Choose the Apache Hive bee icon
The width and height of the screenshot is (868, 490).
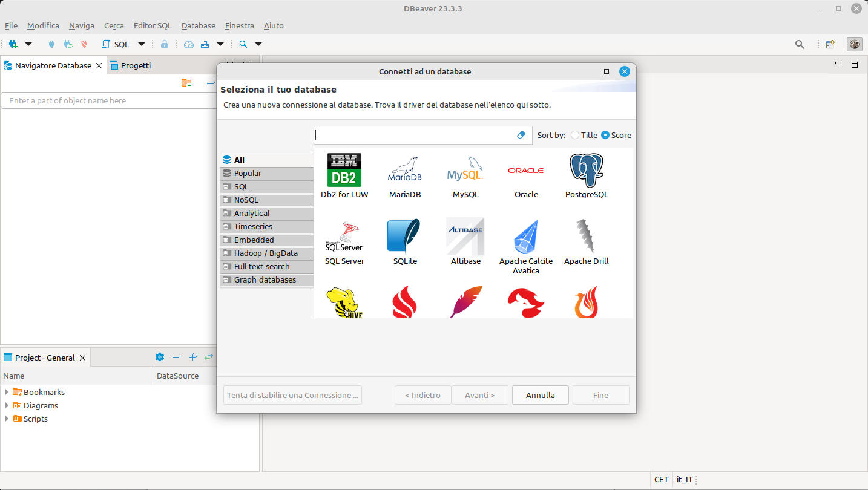[x=344, y=302]
